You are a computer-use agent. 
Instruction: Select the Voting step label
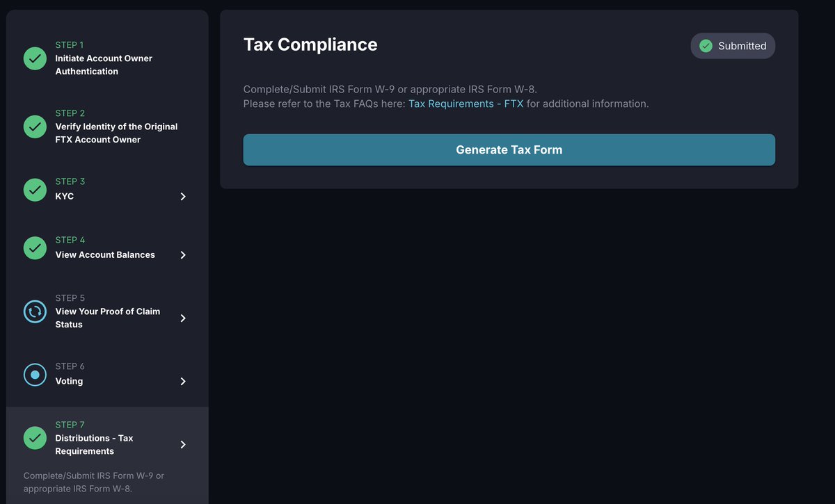tap(69, 382)
